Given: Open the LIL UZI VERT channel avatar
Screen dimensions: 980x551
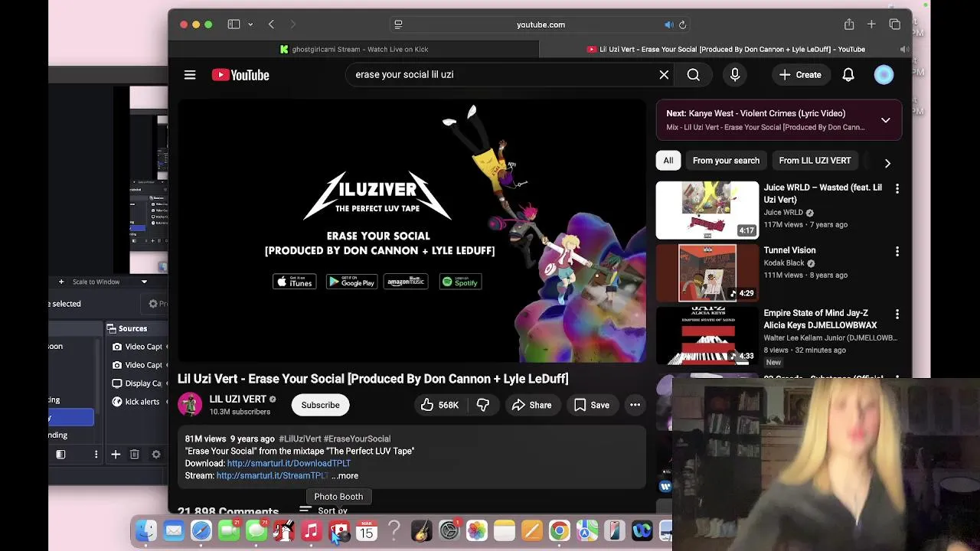Looking at the screenshot, I should coord(190,405).
